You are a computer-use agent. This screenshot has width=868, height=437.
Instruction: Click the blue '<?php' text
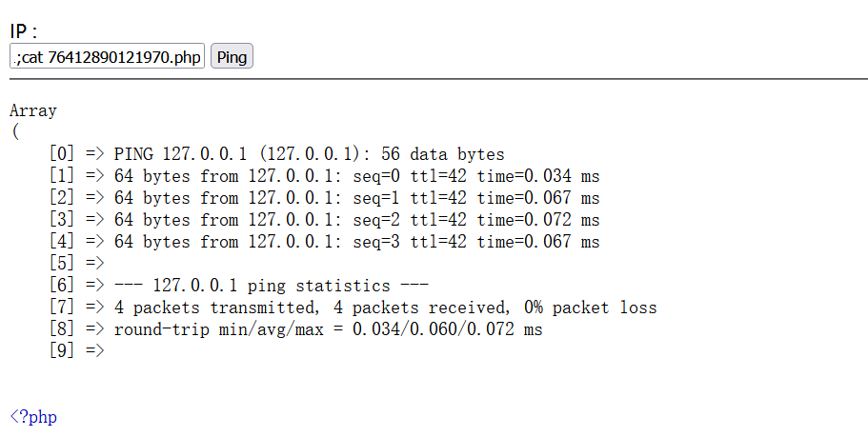pos(33,417)
